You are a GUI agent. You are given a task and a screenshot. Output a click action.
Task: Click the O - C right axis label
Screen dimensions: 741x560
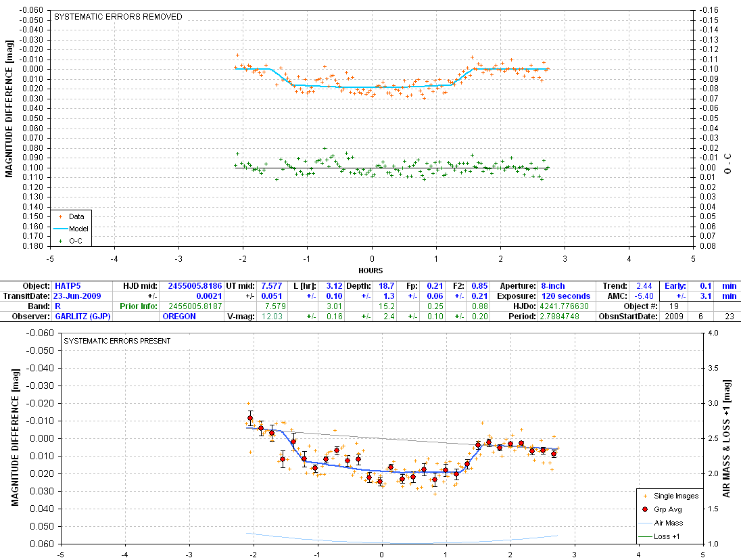[x=727, y=164]
